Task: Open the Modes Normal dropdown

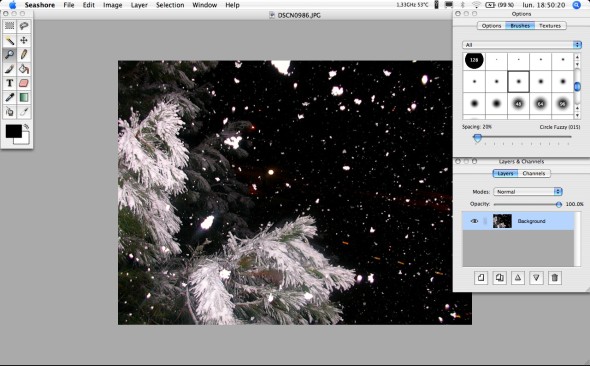Action: [528, 192]
